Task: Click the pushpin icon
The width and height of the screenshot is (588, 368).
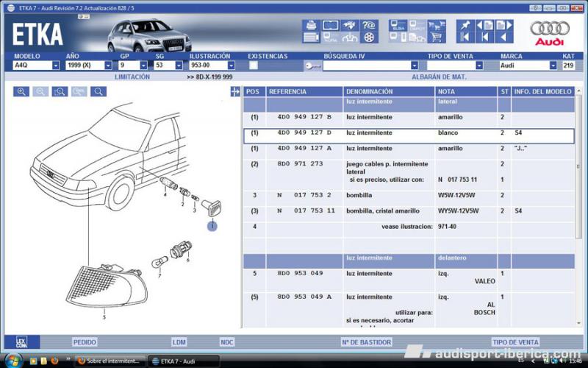Action: pyautogui.click(x=465, y=26)
